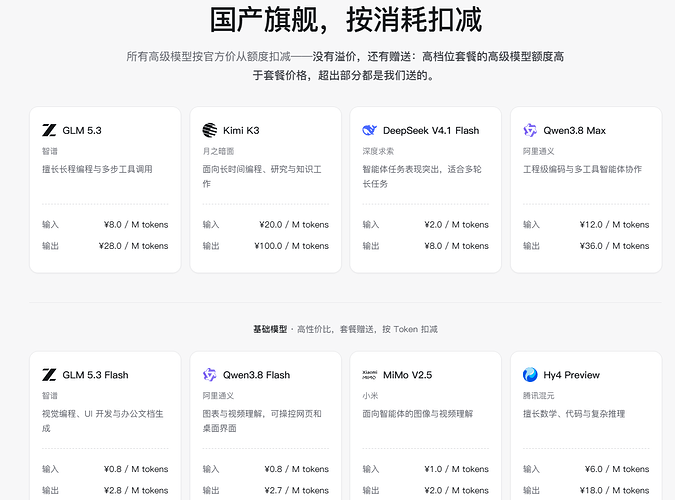Select the DeepSeek V4.1 Flash title
The image size is (675, 500).
[431, 130]
